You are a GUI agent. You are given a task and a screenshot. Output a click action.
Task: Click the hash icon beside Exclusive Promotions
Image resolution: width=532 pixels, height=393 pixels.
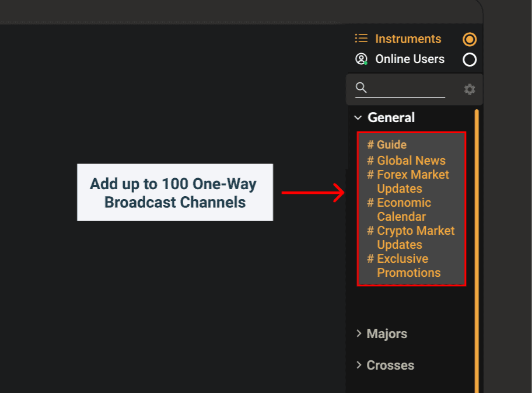click(x=370, y=259)
